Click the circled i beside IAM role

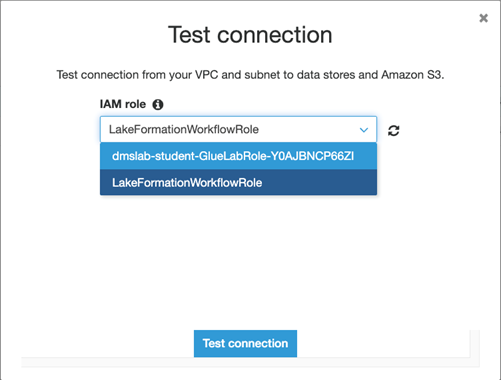158,105
